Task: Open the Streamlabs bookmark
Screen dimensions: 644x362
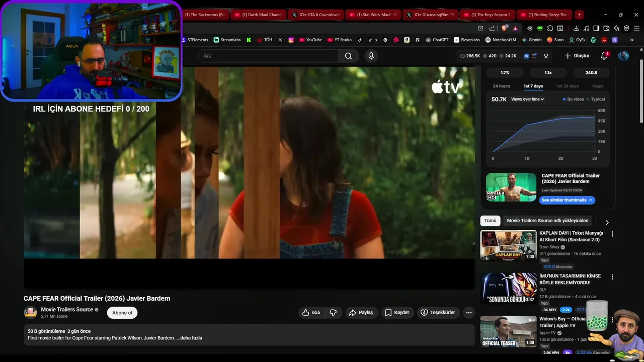Action: (227, 40)
